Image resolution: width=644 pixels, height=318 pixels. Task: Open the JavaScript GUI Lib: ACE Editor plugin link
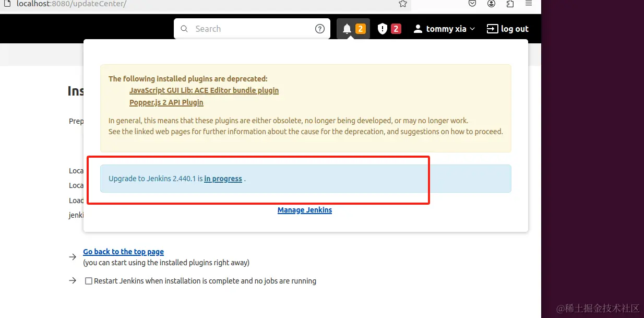pyautogui.click(x=204, y=90)
